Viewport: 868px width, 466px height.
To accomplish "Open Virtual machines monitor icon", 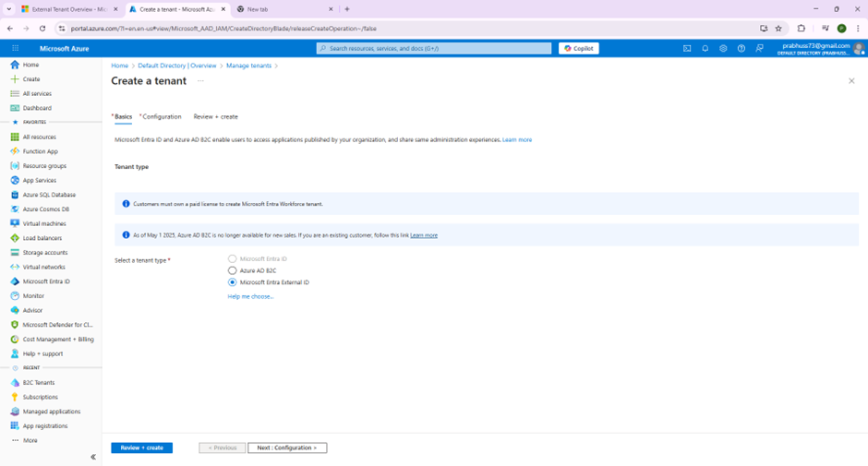I will (x=15, y=223).
